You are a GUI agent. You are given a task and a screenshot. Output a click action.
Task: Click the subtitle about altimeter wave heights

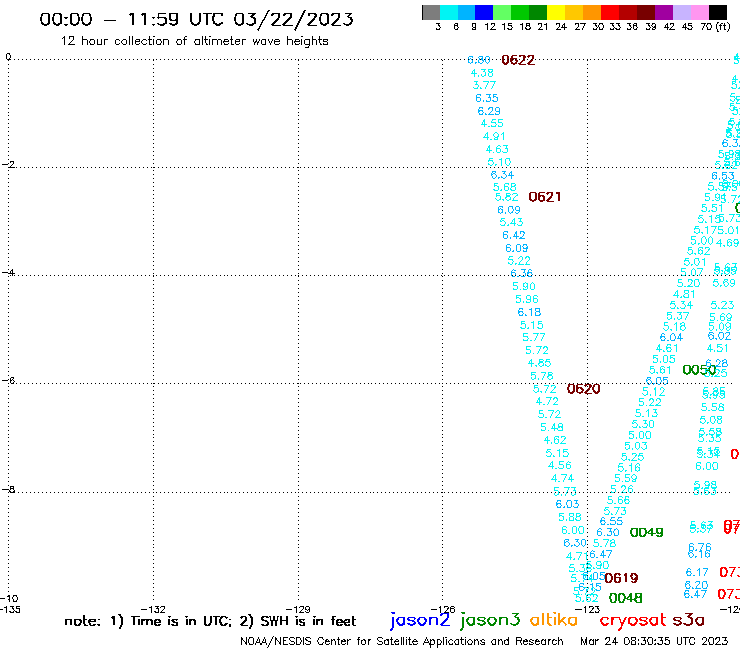pos(194,41)
